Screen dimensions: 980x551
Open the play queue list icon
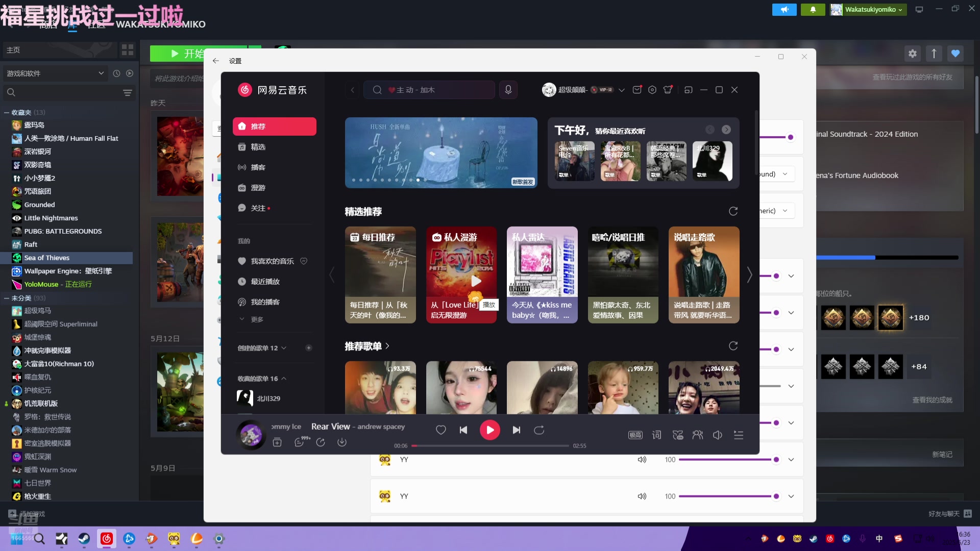click(x=739, y=435)
